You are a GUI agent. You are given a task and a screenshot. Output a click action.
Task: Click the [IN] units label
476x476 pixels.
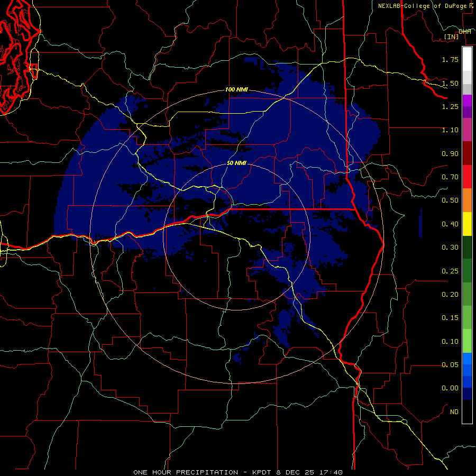point(452,36)
